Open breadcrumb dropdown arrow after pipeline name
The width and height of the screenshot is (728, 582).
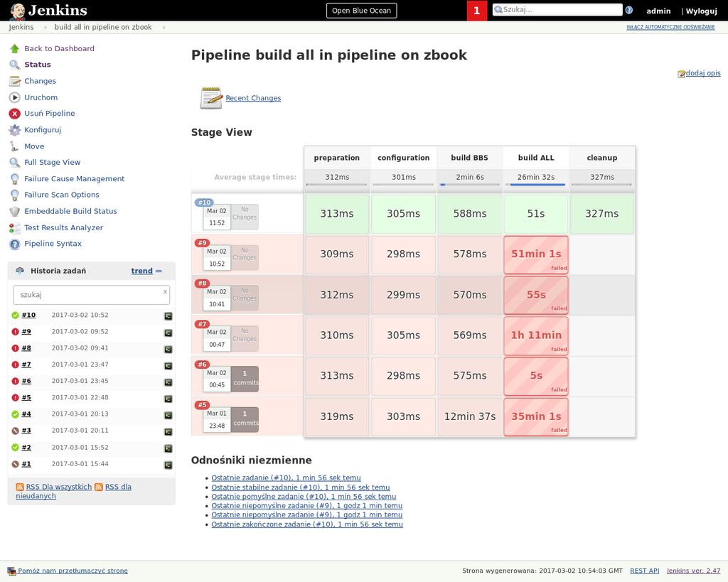point(164,28)
